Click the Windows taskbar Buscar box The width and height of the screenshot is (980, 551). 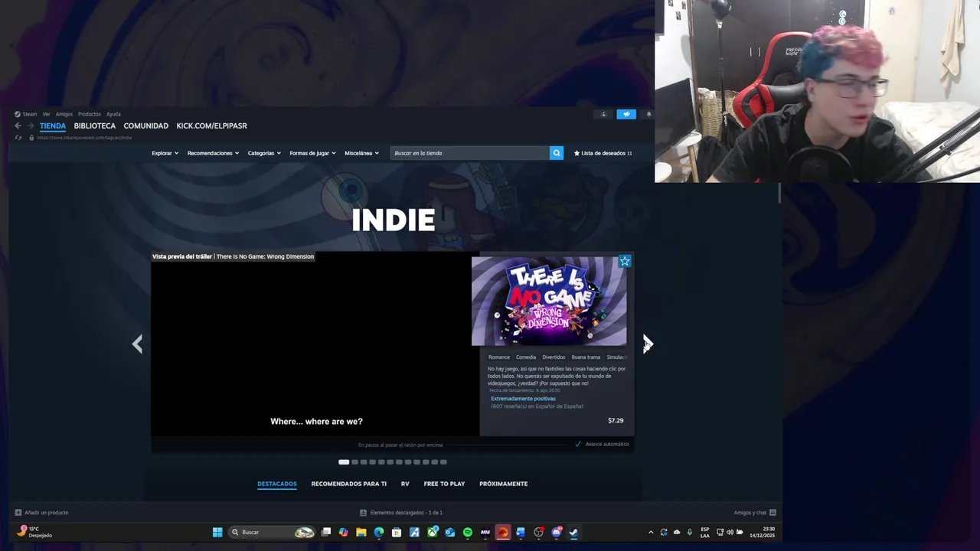[273, 532]
